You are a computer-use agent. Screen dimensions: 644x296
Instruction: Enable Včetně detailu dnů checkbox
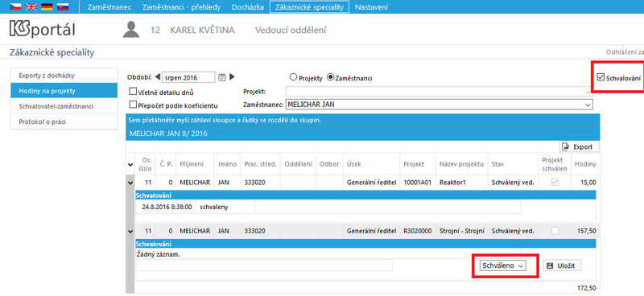(x=133, y=92)
